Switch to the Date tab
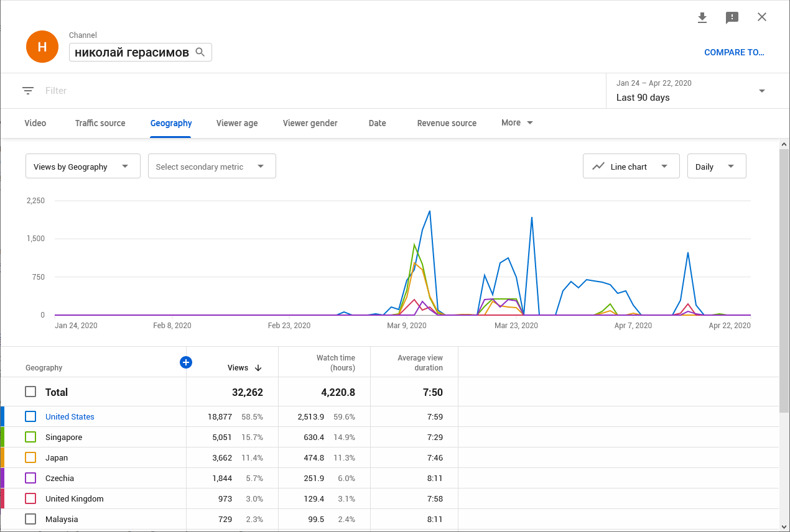The width and height of the screenshot is (790, 532). [378, 123]
